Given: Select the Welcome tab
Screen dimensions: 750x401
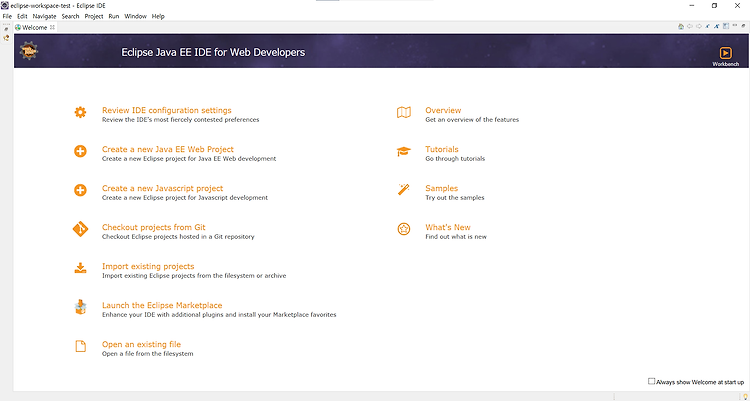Looking at the screenshot, I should [34, 27].
